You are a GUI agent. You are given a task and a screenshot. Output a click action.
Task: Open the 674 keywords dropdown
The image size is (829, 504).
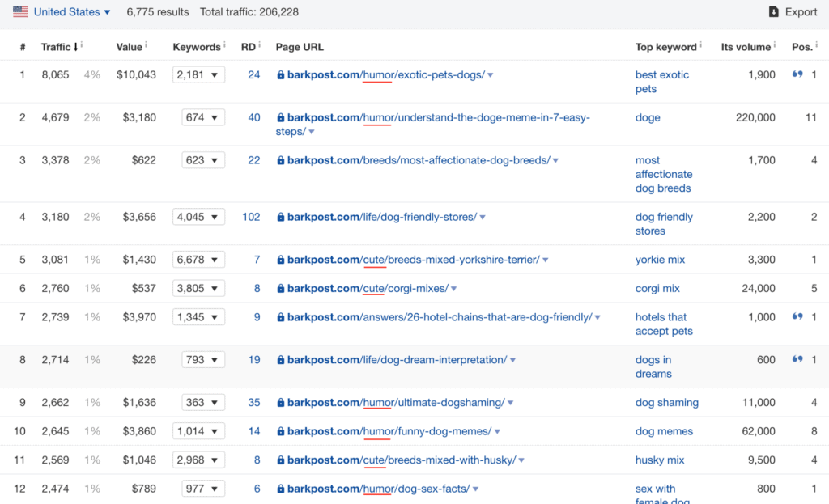point(202,117)
